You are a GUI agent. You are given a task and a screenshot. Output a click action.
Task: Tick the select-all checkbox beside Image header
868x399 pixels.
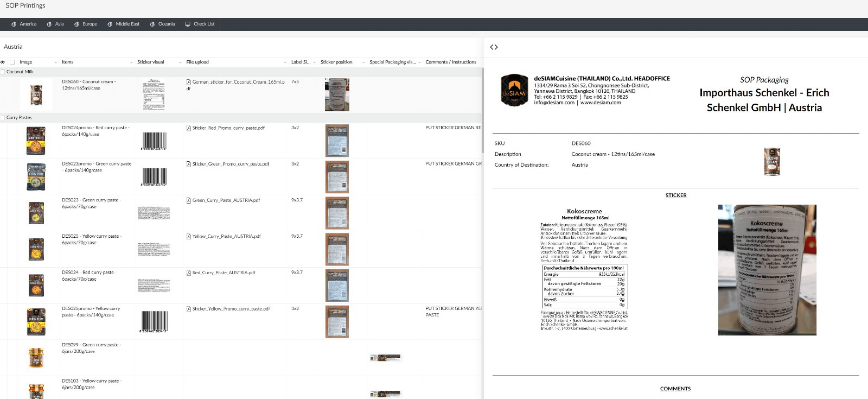(x=12, y=62)
